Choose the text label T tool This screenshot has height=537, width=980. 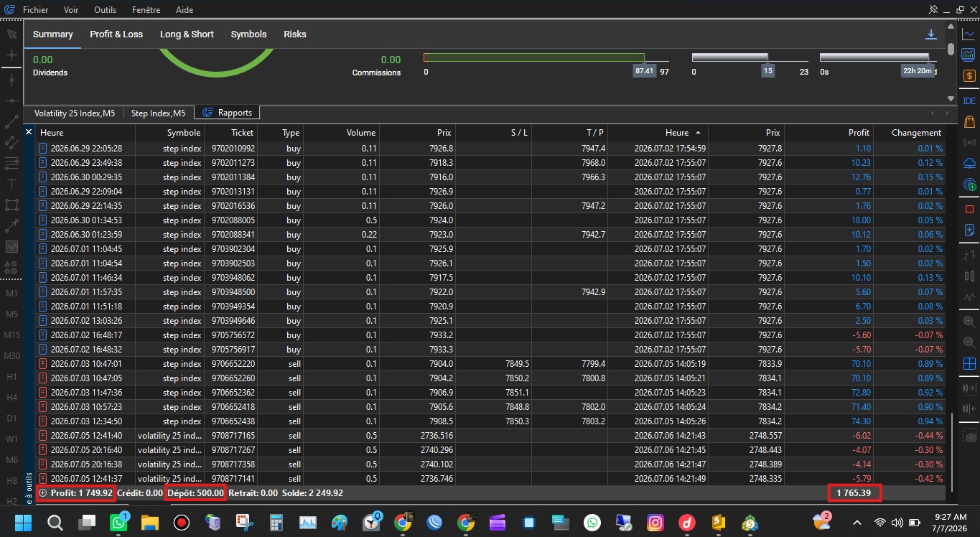[x=11, y=184]
